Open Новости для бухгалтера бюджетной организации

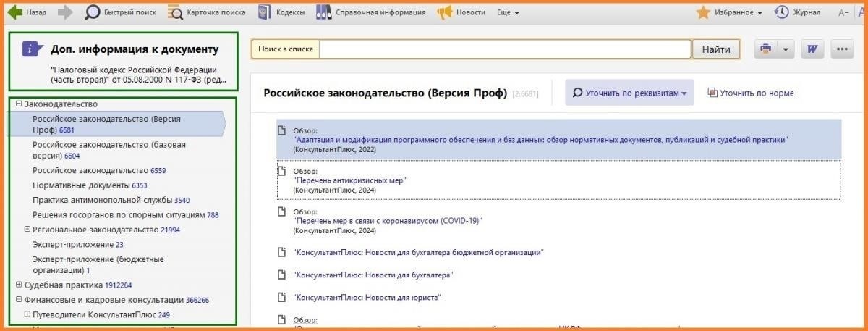[x=418, y=252]
